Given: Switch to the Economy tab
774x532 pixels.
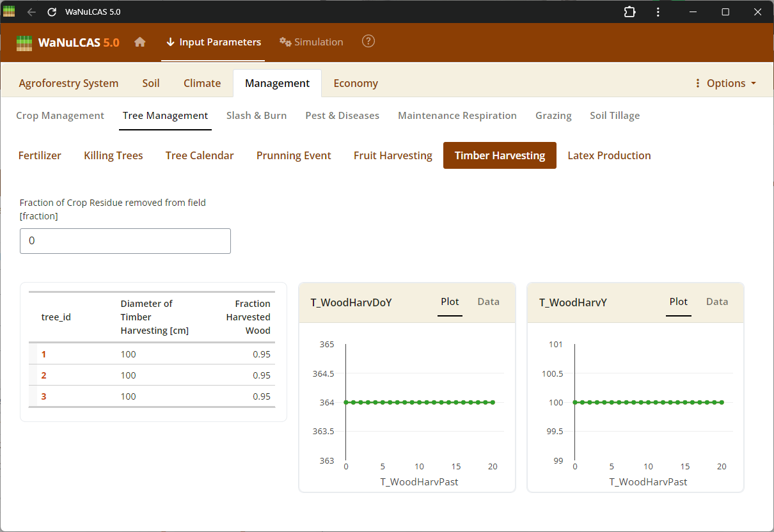Looking at the screenshot, I should tap(356, 83).
